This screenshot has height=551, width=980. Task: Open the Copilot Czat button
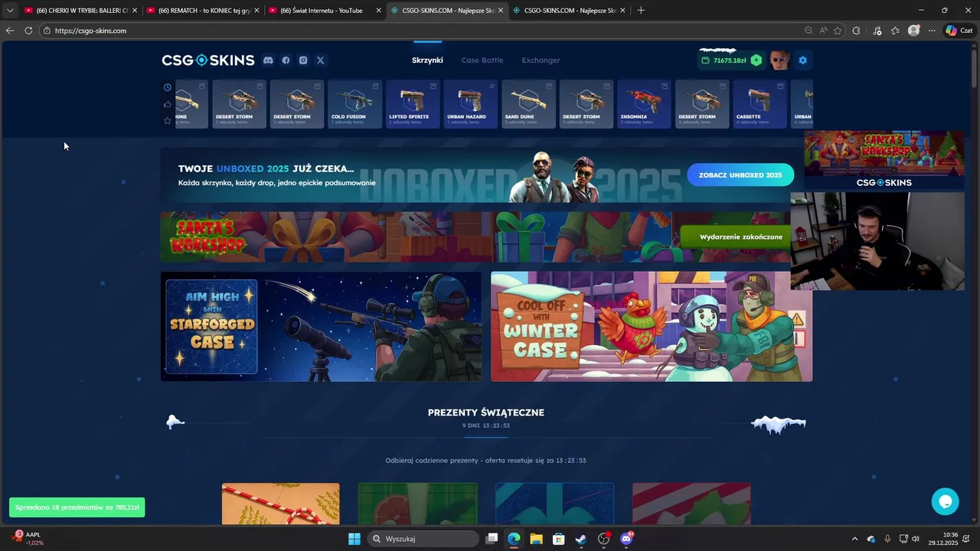959,31
